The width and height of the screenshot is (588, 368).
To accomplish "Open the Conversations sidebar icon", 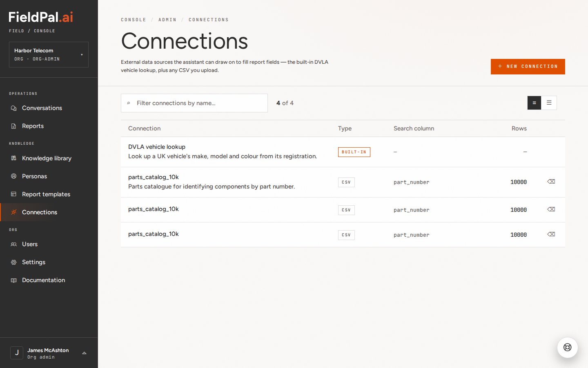I will (13, 108).
